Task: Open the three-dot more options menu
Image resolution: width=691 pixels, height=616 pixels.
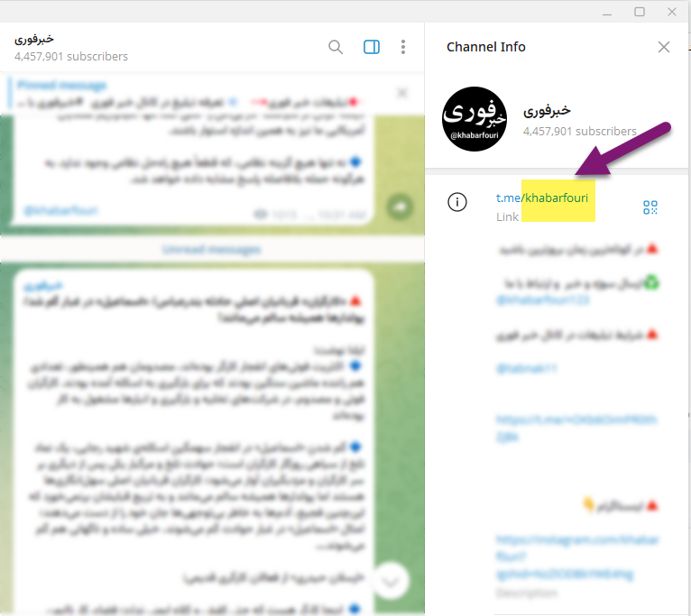Action: (x=403, y=47)
